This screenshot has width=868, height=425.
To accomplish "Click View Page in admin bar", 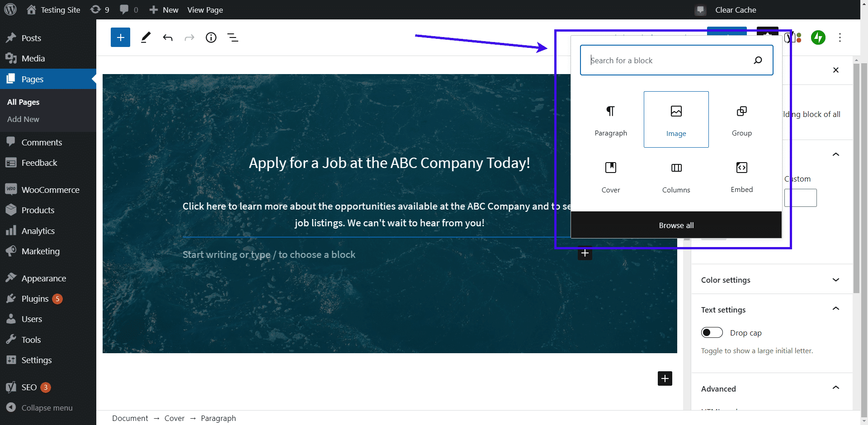I will [205, 10].
